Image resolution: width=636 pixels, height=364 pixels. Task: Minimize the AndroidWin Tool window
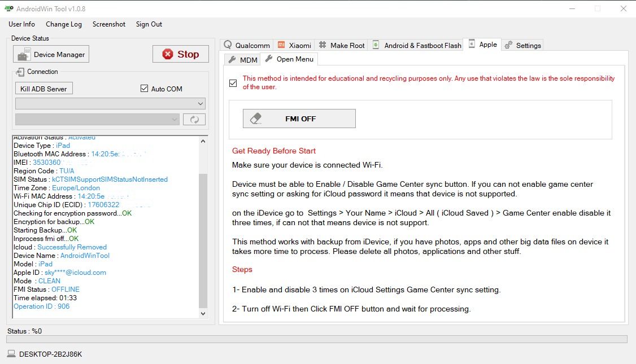point(572,8)
